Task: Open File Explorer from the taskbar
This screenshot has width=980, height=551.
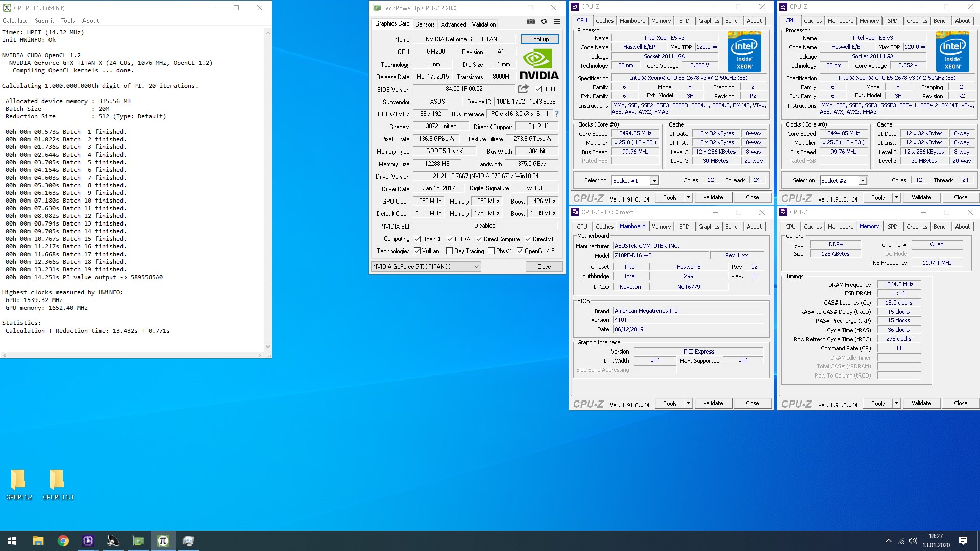Action: (x=38, y=541)
